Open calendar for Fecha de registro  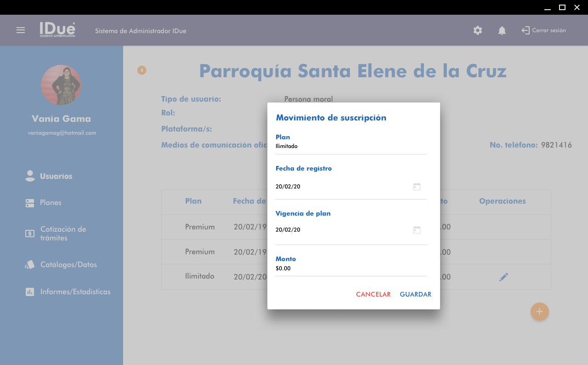[x=417, y=187]
